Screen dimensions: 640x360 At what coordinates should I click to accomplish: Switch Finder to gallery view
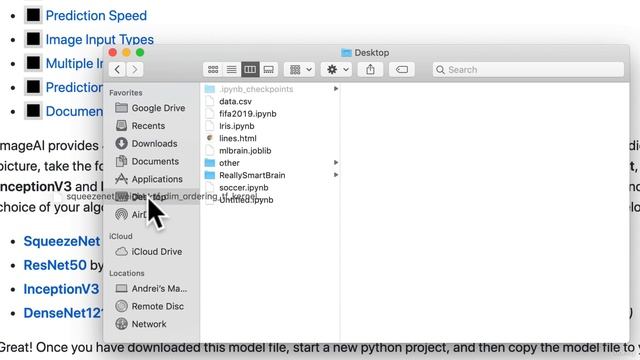269,69
